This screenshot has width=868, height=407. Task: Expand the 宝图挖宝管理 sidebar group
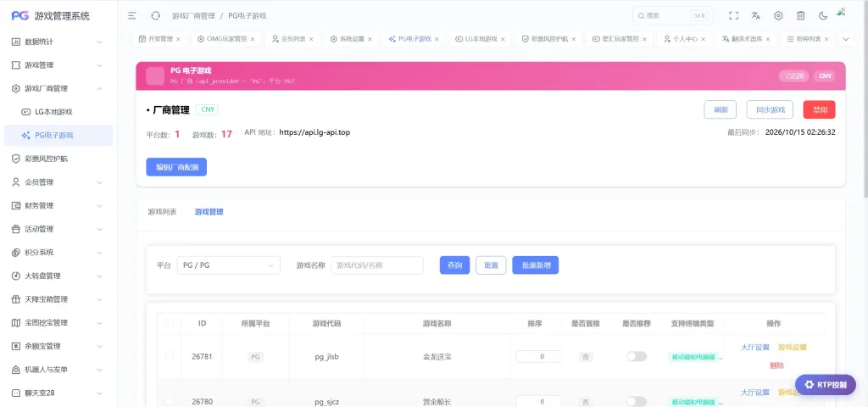[100, 323]
